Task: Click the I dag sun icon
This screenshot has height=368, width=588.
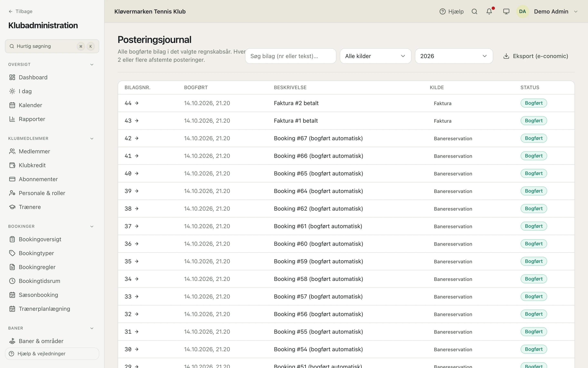Action: [x=12, y=91]
